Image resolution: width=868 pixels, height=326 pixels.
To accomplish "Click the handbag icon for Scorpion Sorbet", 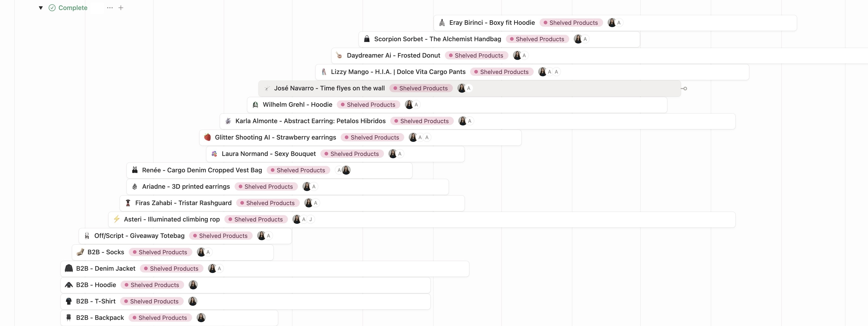I will coord(367,39).
